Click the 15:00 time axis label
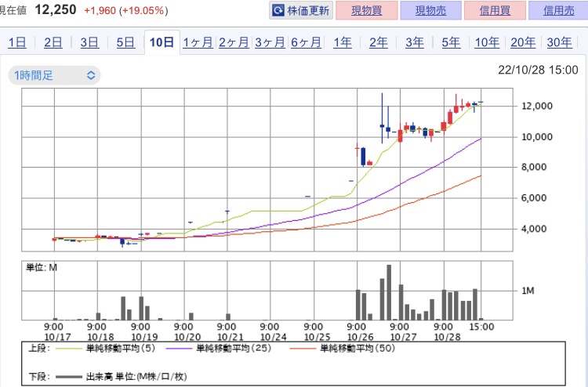Image resolution: width=588 pixels, height=387 pixels. point(481,327)
